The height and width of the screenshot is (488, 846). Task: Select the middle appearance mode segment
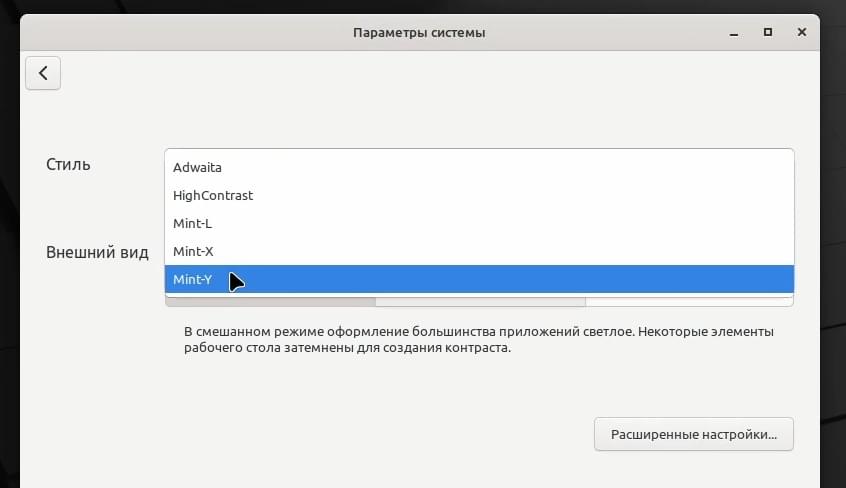(480, 301)
